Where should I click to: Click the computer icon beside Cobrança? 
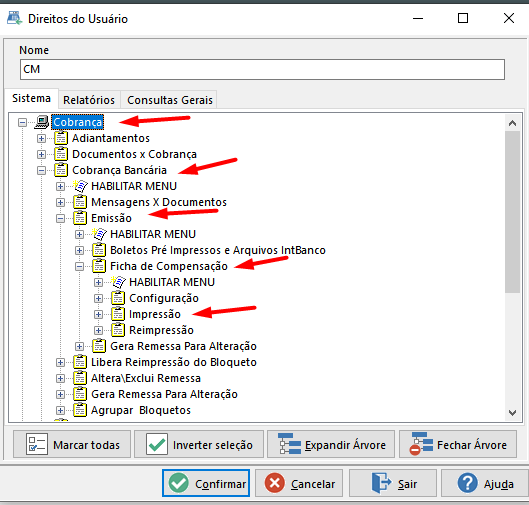click(x=42, y=122)
